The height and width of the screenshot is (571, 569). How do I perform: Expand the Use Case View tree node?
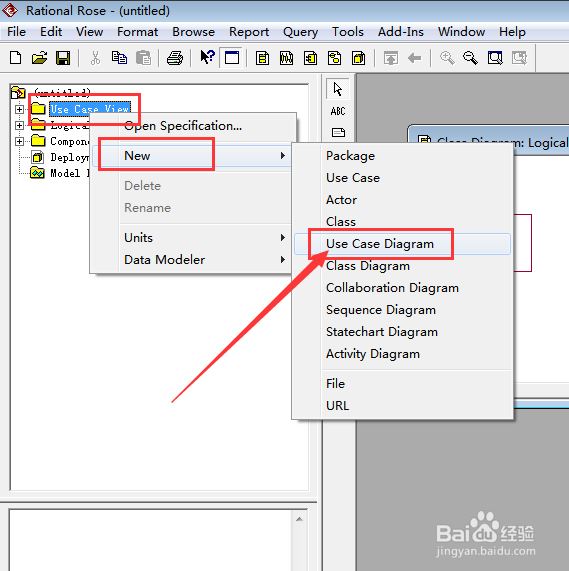tap(19, 109)
